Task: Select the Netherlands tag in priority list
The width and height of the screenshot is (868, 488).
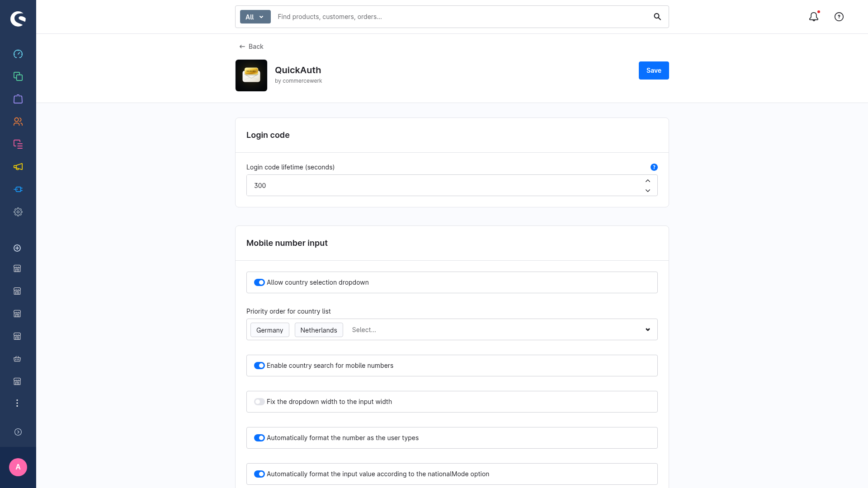Action: [319, 330]
